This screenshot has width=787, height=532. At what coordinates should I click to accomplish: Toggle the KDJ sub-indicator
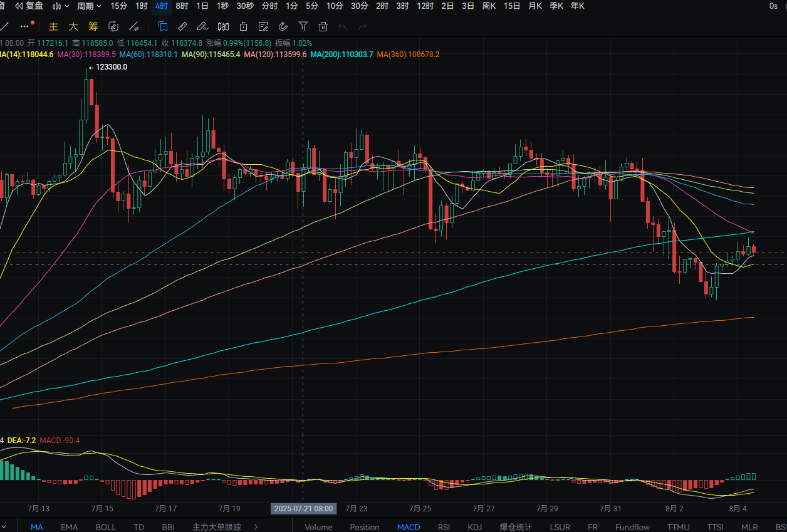tap(475, 527)
